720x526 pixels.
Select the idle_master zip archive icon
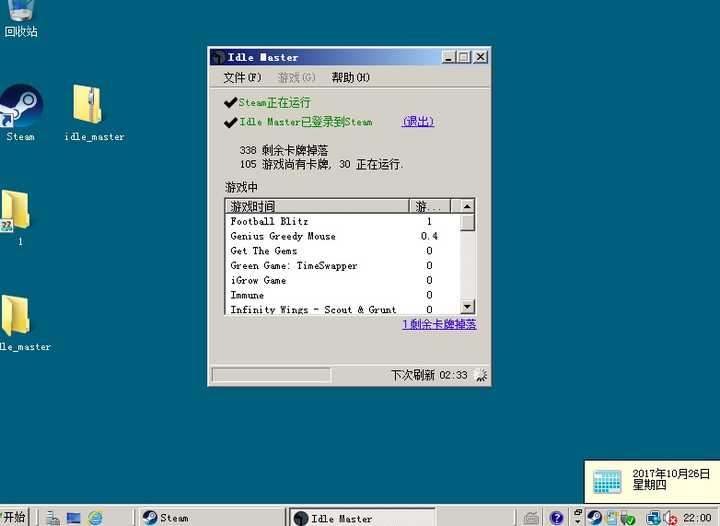[x=94, y=113]
